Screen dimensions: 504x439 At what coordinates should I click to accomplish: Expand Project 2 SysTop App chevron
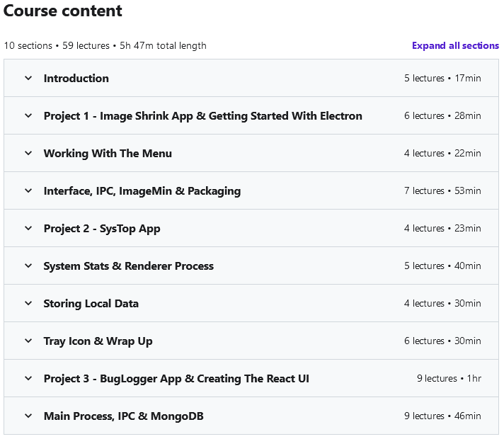28,228
